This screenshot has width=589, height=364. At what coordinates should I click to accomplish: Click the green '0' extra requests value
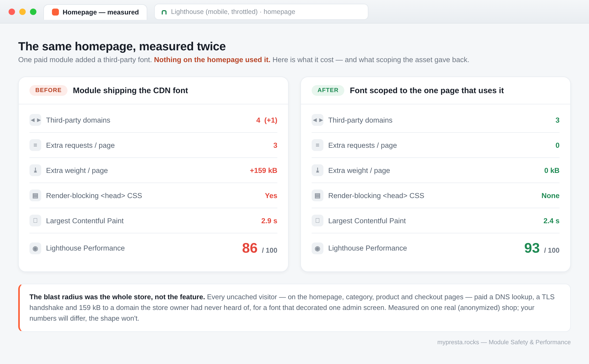[x=557, y=145]
